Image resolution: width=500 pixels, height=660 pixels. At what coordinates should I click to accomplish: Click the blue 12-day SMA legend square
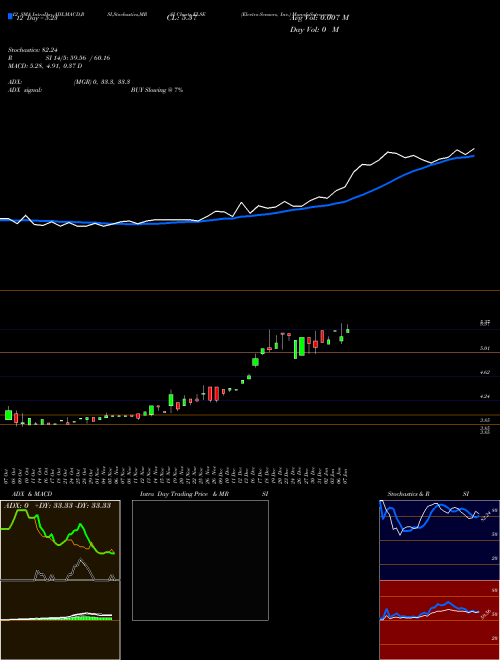pos(10,17)
